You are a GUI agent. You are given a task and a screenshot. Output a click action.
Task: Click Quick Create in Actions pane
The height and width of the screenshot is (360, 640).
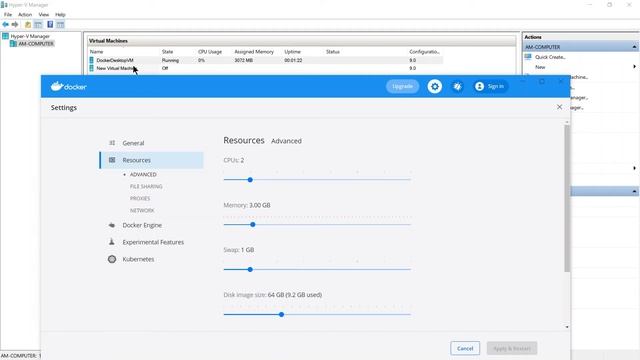(x=550, y=57)
